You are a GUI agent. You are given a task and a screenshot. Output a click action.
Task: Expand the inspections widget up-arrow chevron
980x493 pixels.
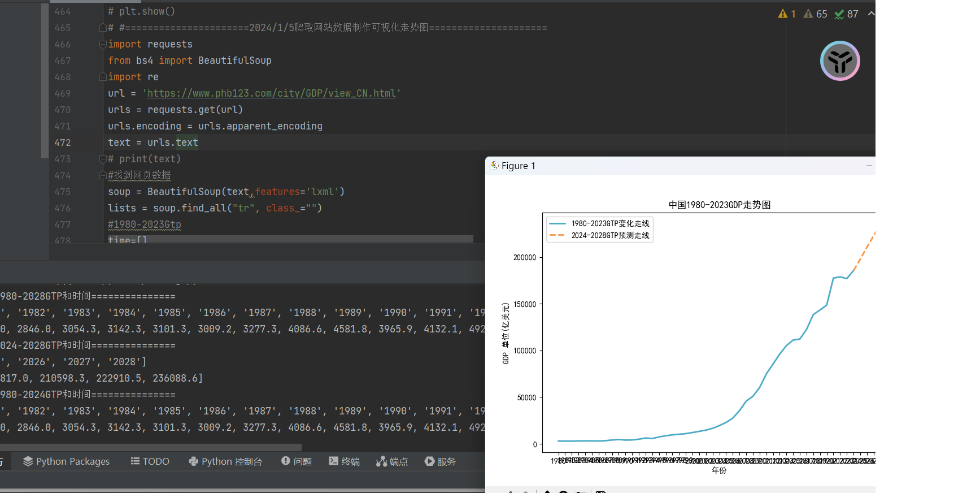coord(870,14)
